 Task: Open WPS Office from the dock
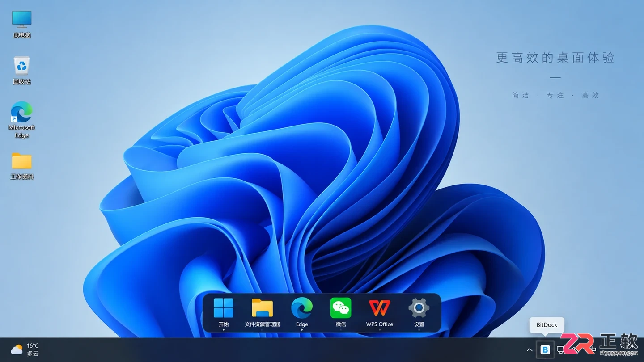[x=380, y=312]
